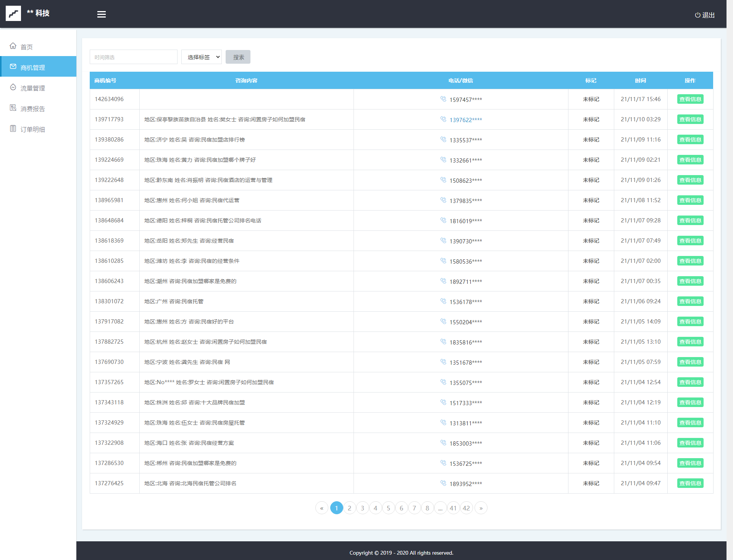733x560 pixels.
Task: Click phone icon for 1351678****
Action: tap(443, 362)
